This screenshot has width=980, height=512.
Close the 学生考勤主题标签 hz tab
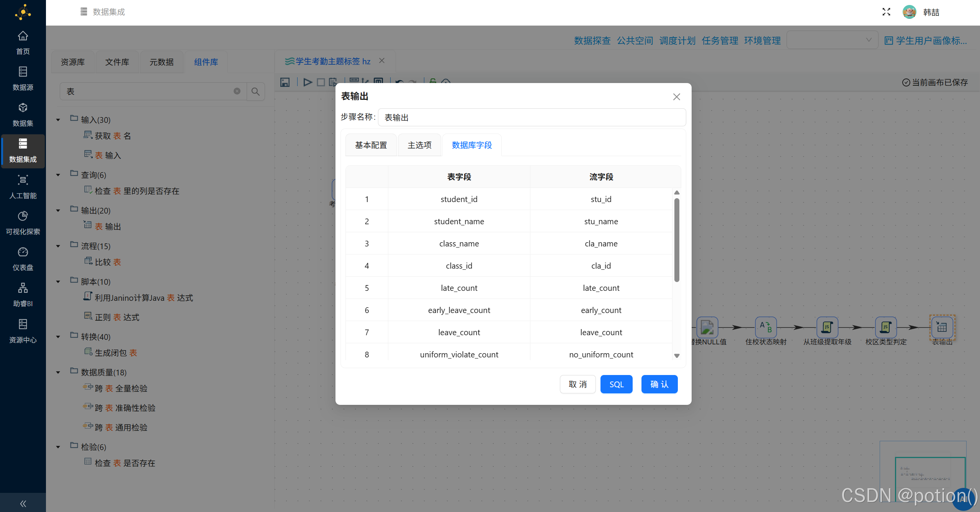tap(382, 61)
